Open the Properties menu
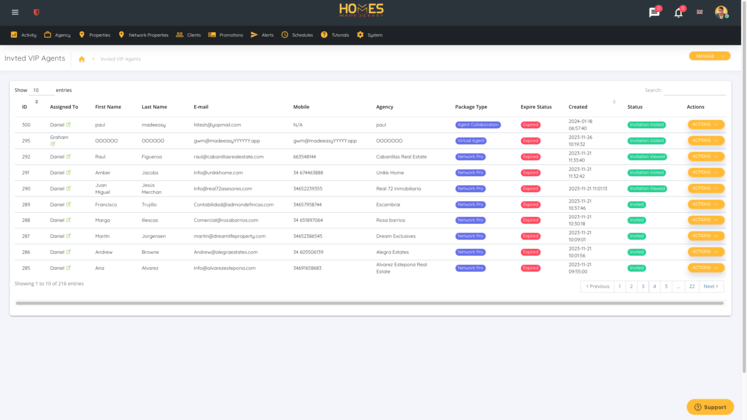747x420 pixels. (94, 35)
